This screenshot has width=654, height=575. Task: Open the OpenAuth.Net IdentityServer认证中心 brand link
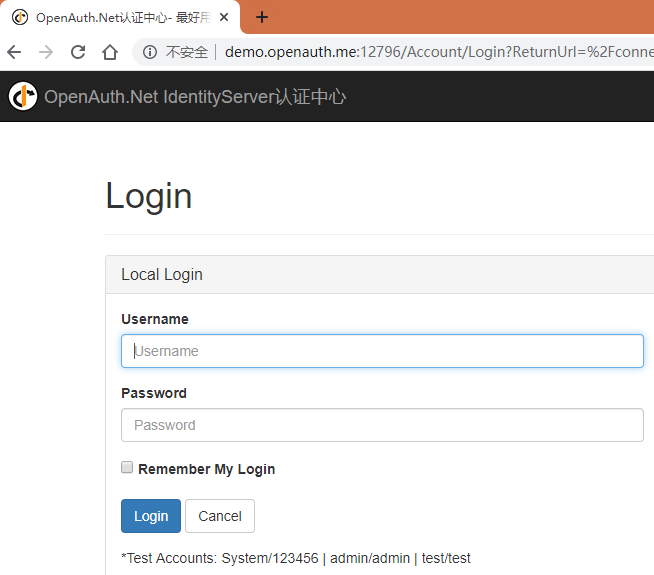click(x=195, y=97)
